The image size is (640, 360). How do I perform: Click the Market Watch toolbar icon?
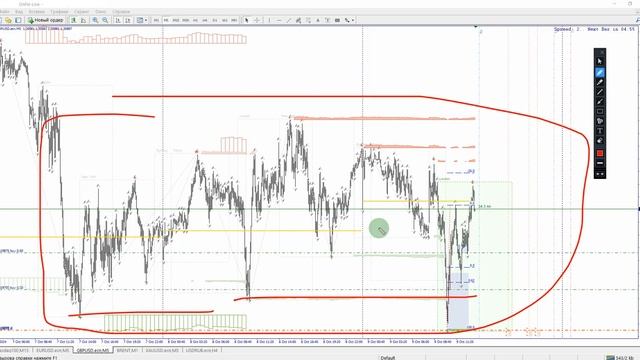18,20
